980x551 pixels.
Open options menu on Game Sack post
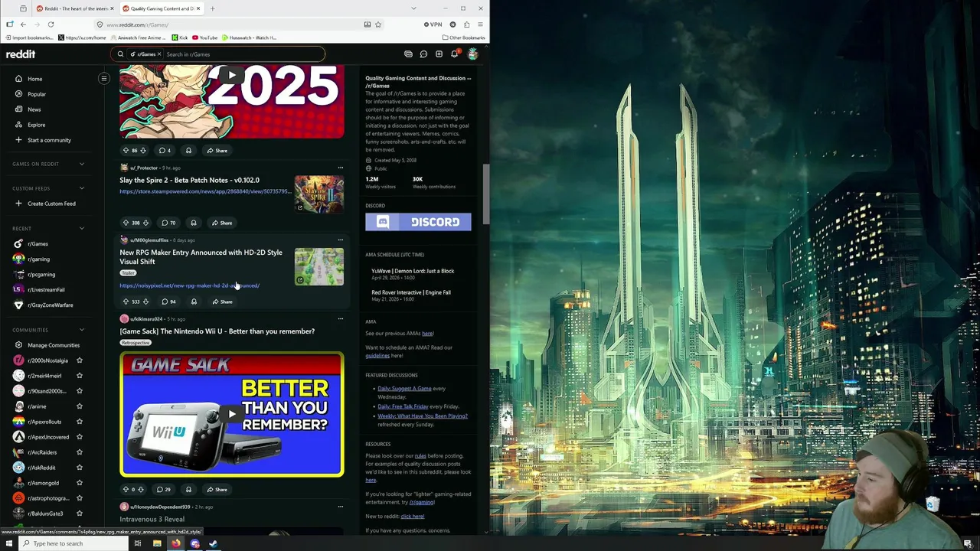[340, 319]
